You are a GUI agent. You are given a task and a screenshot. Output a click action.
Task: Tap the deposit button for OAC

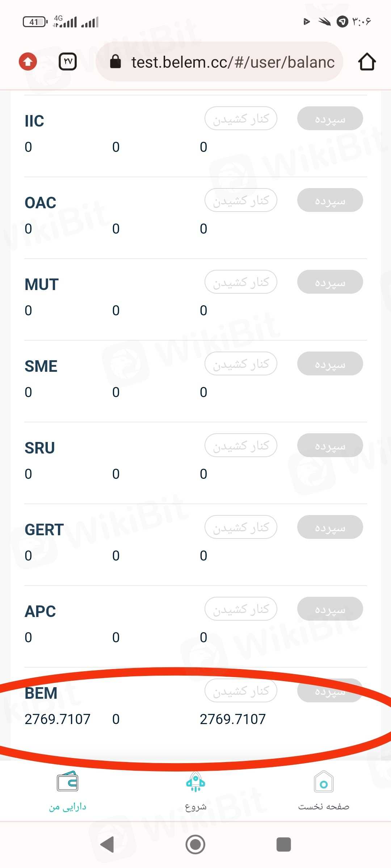click(330, 200)
